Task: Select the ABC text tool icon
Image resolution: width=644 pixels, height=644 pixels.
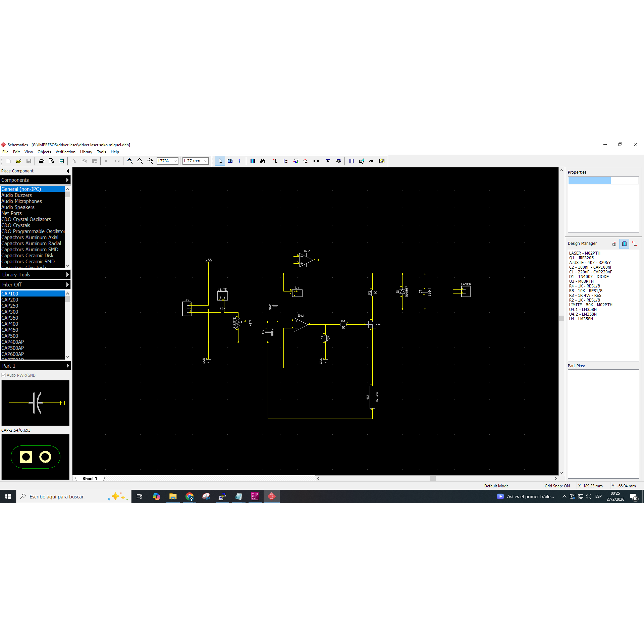Action: (x=372, y=161)
